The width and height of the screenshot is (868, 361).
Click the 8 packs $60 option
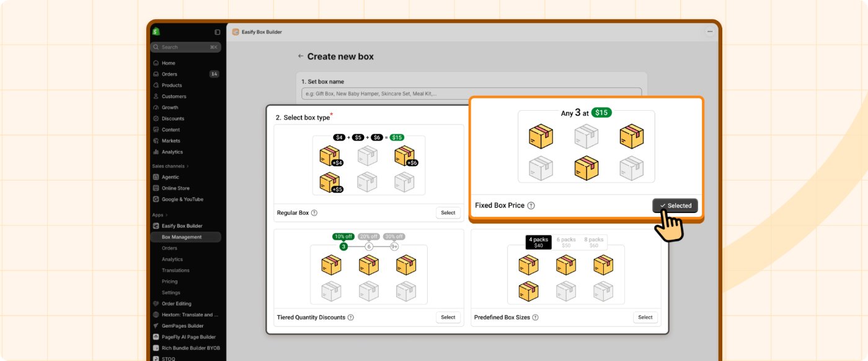click(594, 242)
